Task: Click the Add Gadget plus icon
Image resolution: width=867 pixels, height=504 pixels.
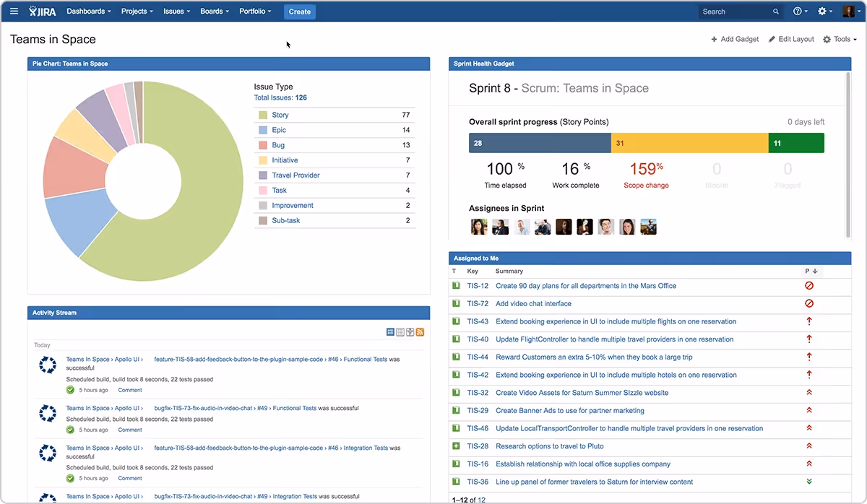Action: pyautogui.click(x=714, y=39)
